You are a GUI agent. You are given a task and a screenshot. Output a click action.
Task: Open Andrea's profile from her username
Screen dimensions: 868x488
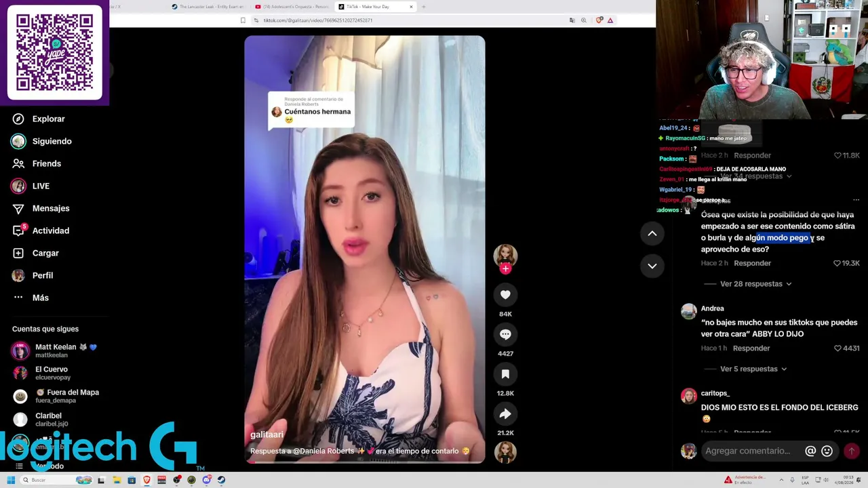pyautogui.click(x=712, y=308)
